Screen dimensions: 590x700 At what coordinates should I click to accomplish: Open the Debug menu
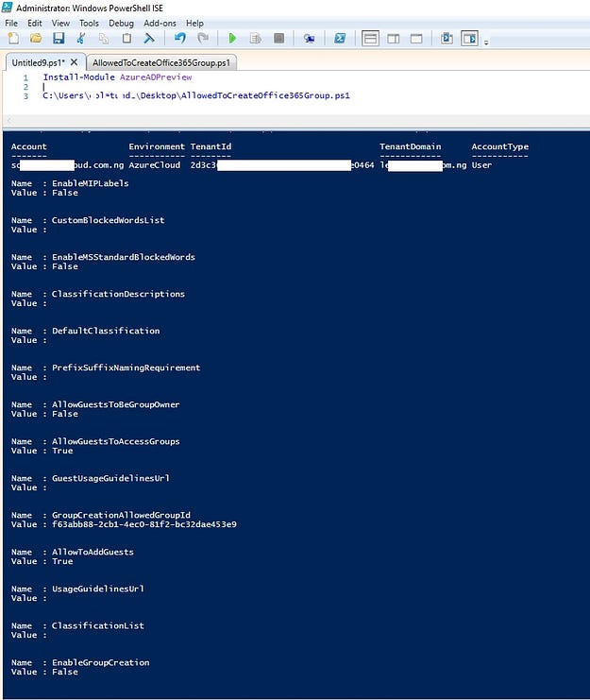tap(121, 24)
